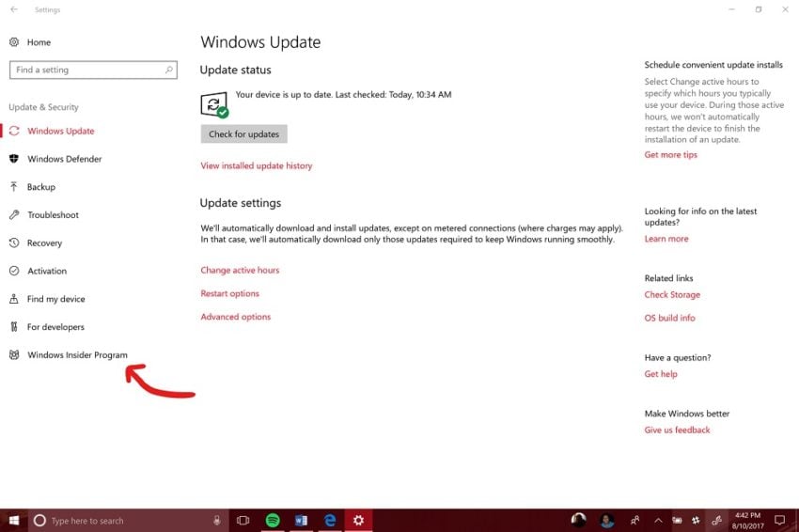799x532 pixels.
Task: Open the Action Center notification icon
Action: point(779,521)
